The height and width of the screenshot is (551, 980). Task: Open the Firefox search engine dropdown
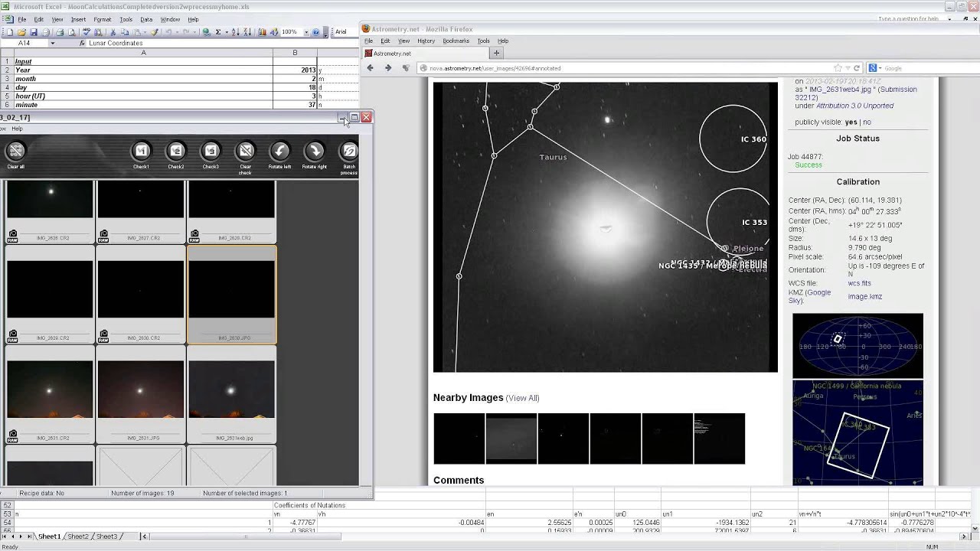878,68
